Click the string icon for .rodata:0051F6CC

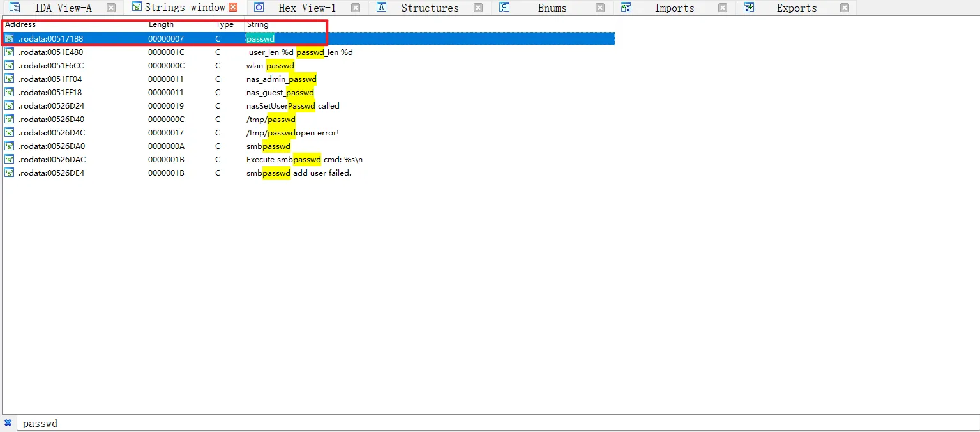pos(10,66)
